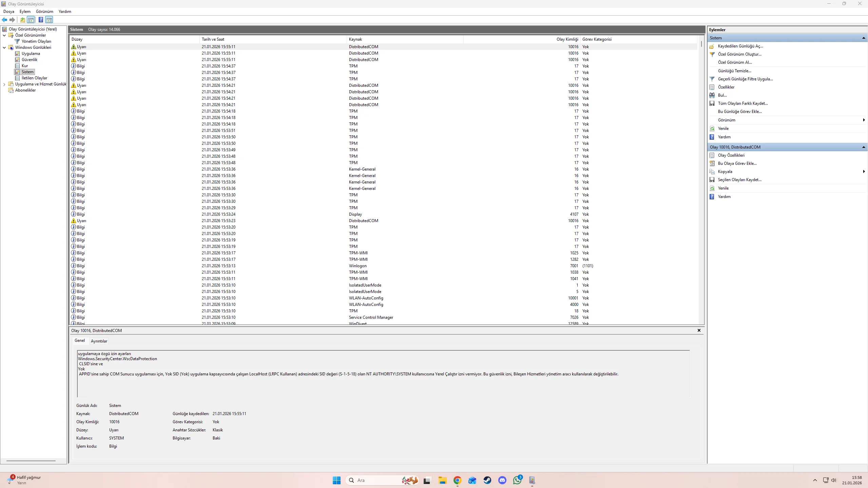Close the event preview pane
The width and height of the screenshot is (868, 488).
point(699,330)
